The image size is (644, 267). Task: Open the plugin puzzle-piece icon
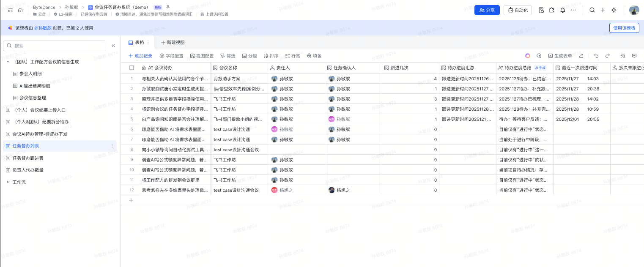pyautogui.click(x=551, y=10)
